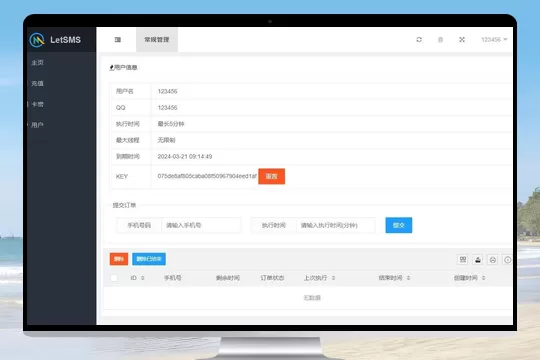
Task: Open the 123456 account dropdown
Action: point(494,40)
